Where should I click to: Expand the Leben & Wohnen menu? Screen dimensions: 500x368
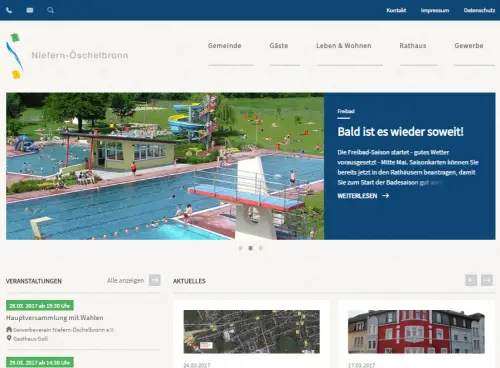pos(344,46)
